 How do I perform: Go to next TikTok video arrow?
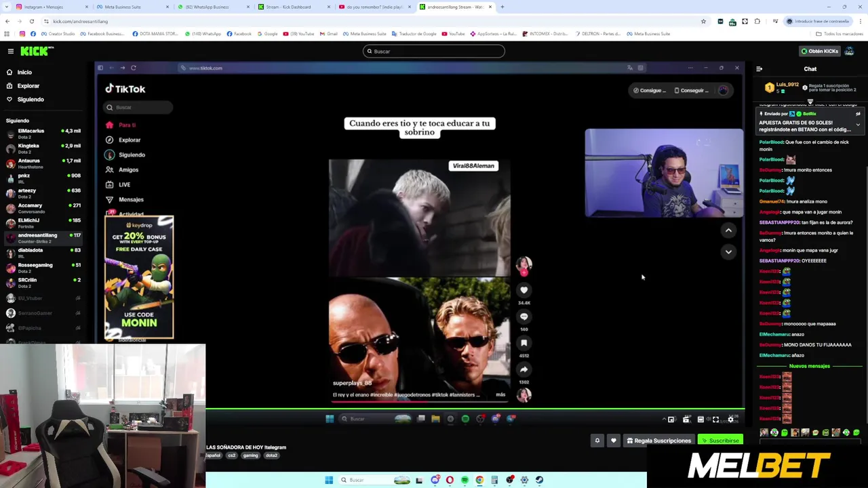coord(728,252)
